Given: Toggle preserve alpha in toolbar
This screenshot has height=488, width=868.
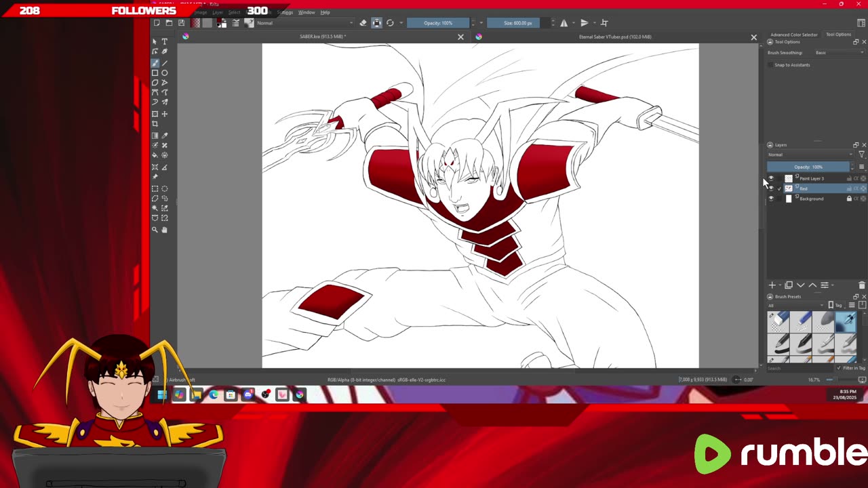Looking at the screenshot, I should 377,23.
